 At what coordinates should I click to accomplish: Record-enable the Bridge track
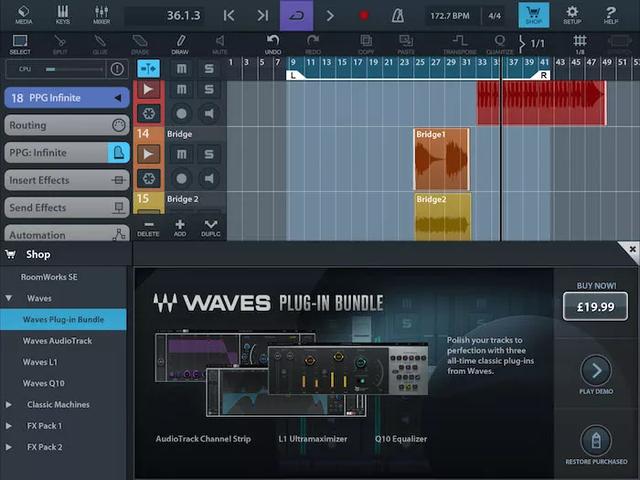pos(182,178)
